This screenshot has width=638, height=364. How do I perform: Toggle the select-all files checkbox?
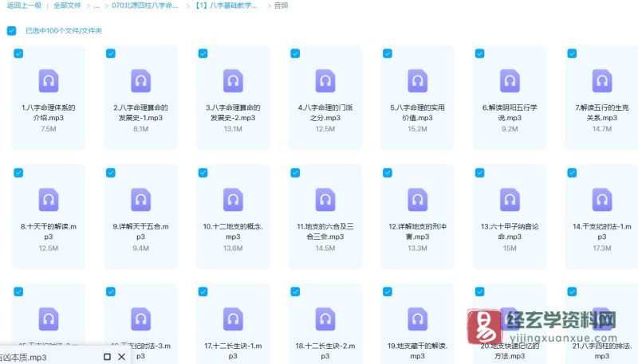click(11, 31)
